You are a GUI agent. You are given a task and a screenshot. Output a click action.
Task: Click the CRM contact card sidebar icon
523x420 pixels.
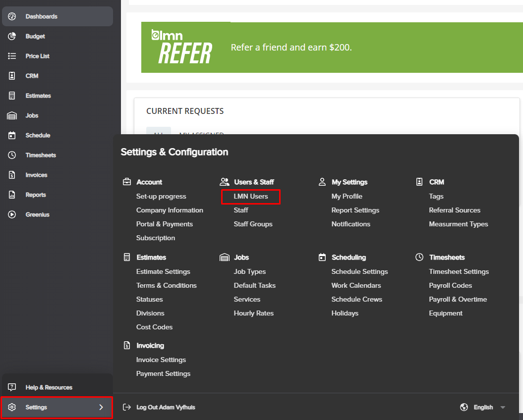pos(12,76)
